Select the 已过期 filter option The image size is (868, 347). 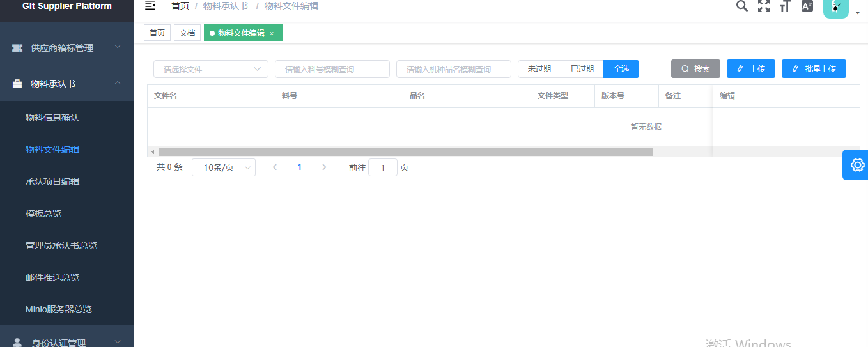582,69
